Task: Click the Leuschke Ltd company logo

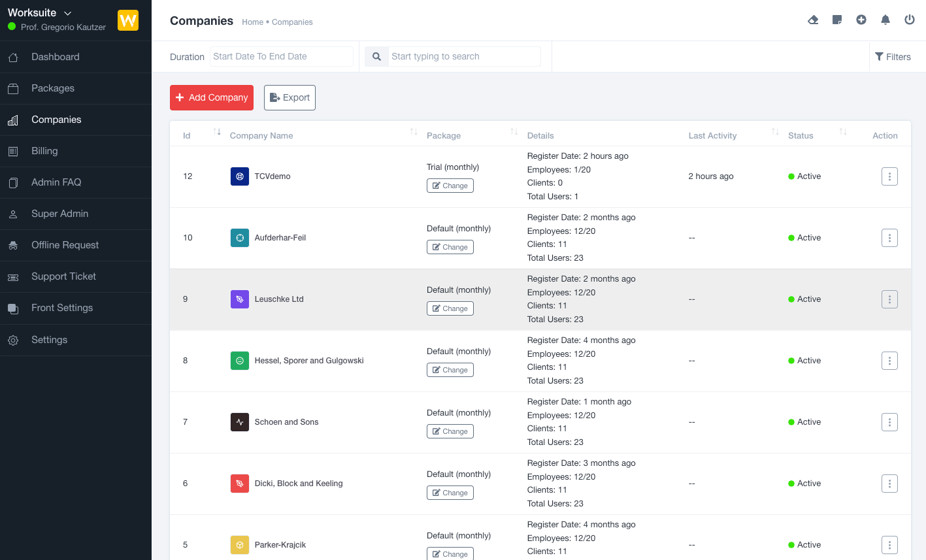Action: coord(240,299)
